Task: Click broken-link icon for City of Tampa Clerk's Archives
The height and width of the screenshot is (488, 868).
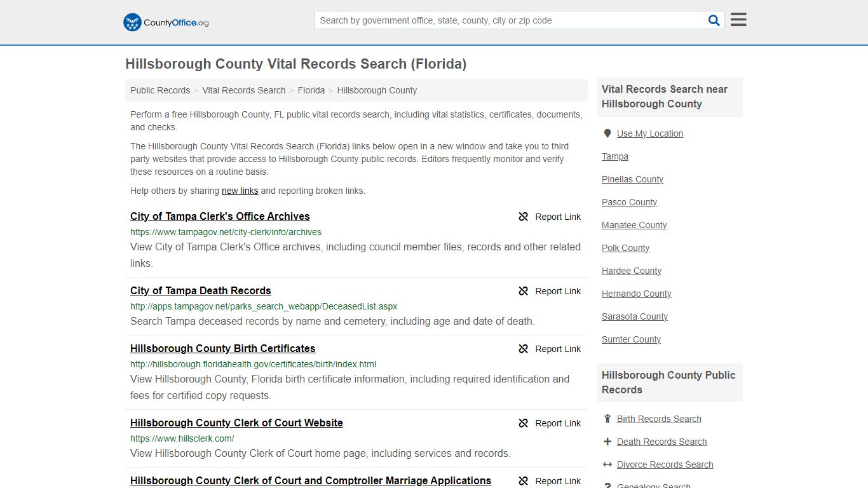Action: (x=524, y=217)
